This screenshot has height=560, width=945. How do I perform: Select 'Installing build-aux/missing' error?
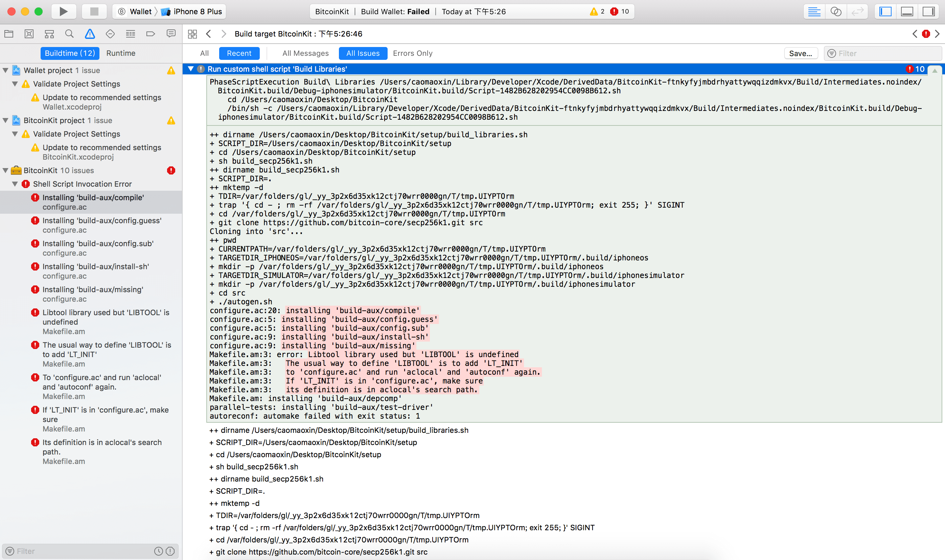point(91,294)
